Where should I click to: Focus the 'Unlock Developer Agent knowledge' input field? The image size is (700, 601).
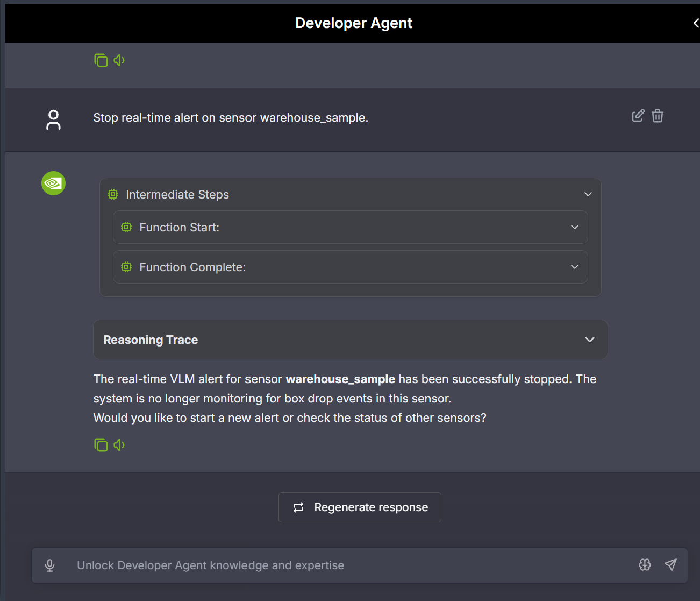pos(344,565)
